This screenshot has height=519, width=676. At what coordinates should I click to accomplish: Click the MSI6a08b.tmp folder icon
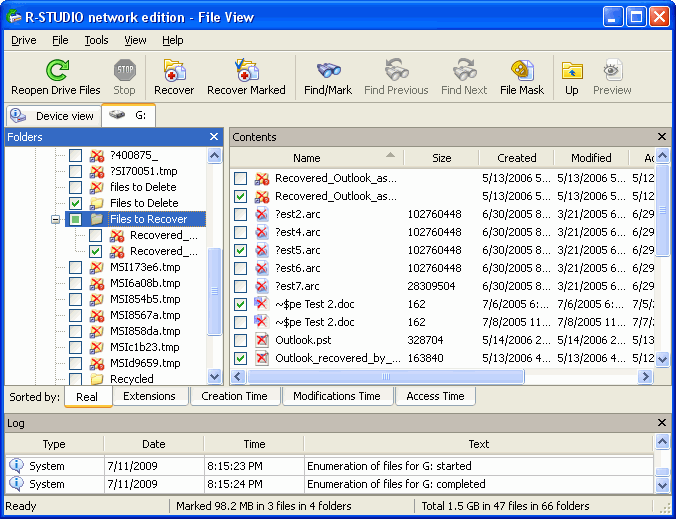97,283
